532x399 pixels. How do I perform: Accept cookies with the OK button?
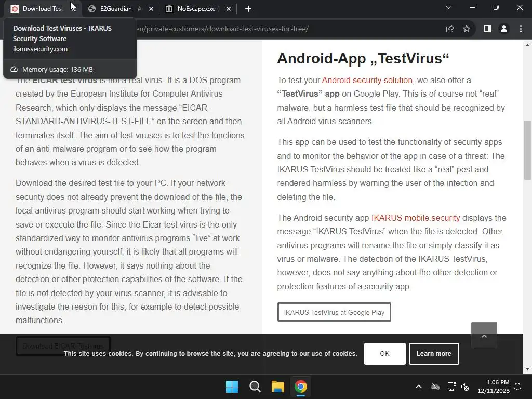[385, 353]
